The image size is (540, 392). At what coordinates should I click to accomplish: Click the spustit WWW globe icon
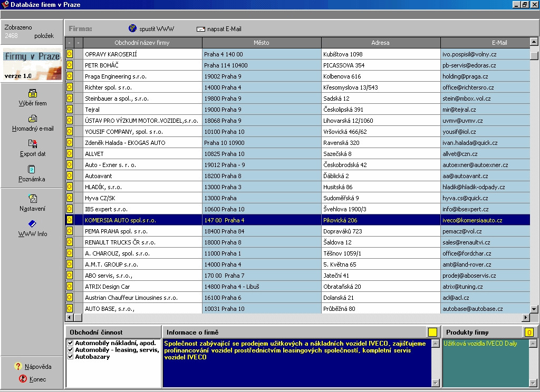pos(132,28)
